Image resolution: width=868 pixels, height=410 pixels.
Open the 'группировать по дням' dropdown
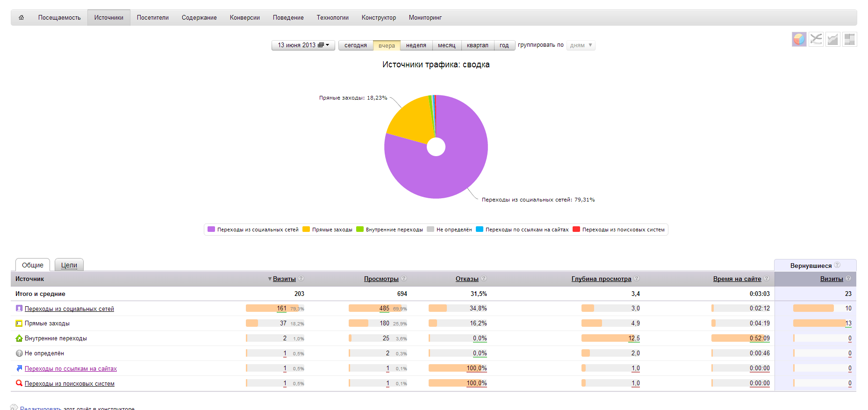click(x=581, y=45)
